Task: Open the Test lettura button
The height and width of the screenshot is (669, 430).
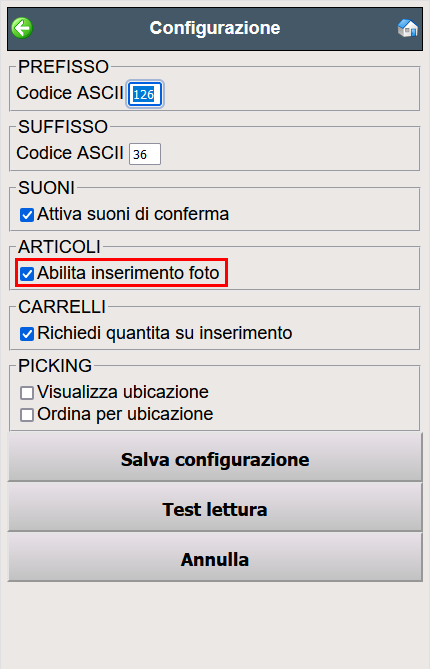Action: point(215,508)
